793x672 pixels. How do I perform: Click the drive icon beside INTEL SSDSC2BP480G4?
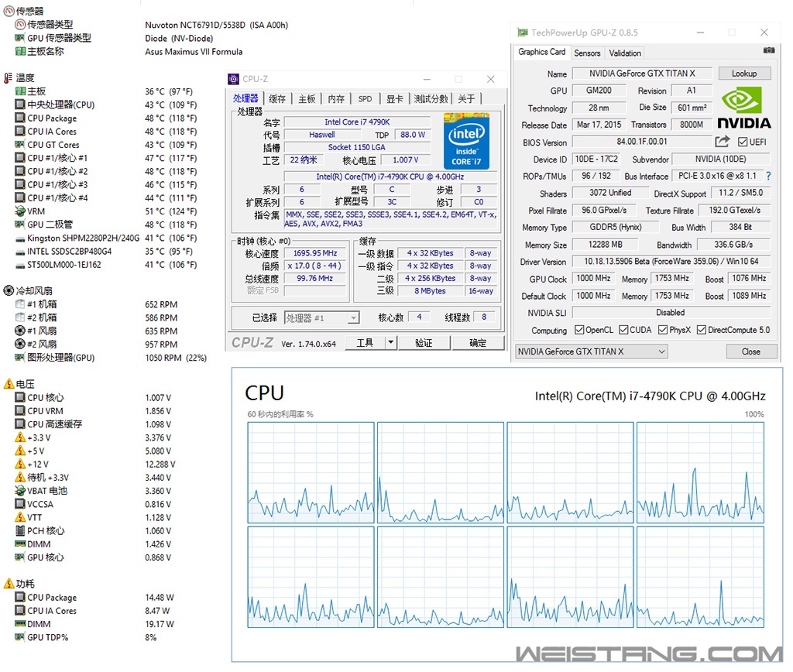point(20,252)
